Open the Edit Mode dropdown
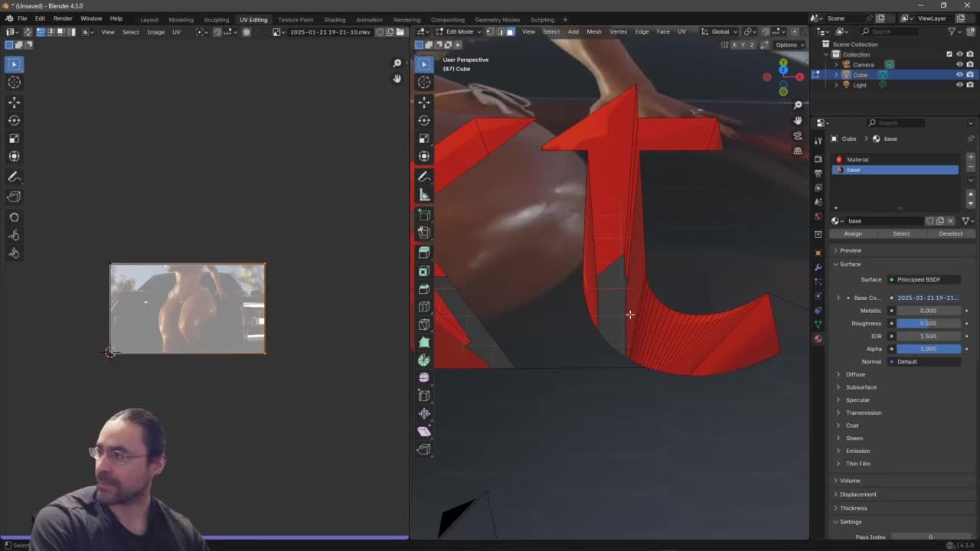 459,31
